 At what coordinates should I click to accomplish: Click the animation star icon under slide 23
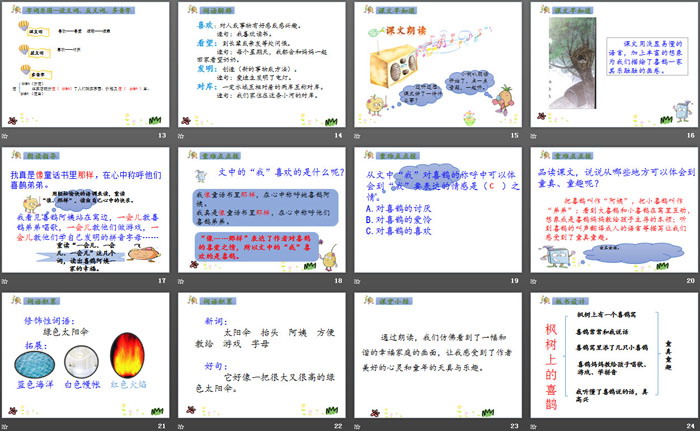357,427
